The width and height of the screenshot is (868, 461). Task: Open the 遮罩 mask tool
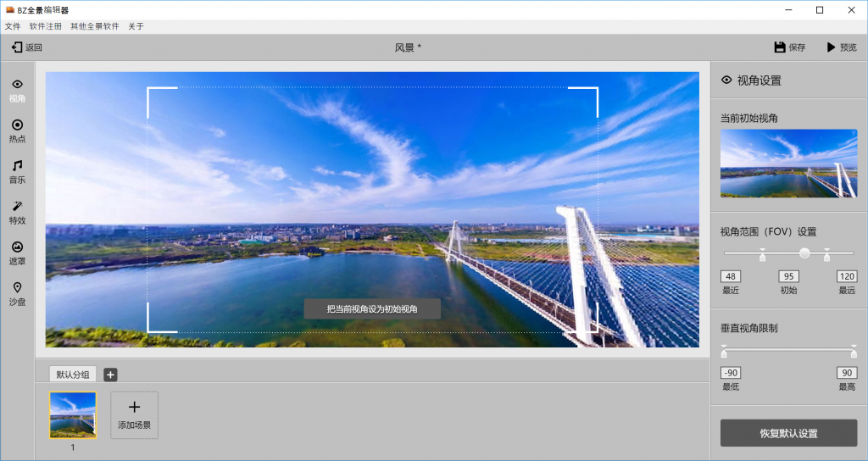[x=17, y=247]
